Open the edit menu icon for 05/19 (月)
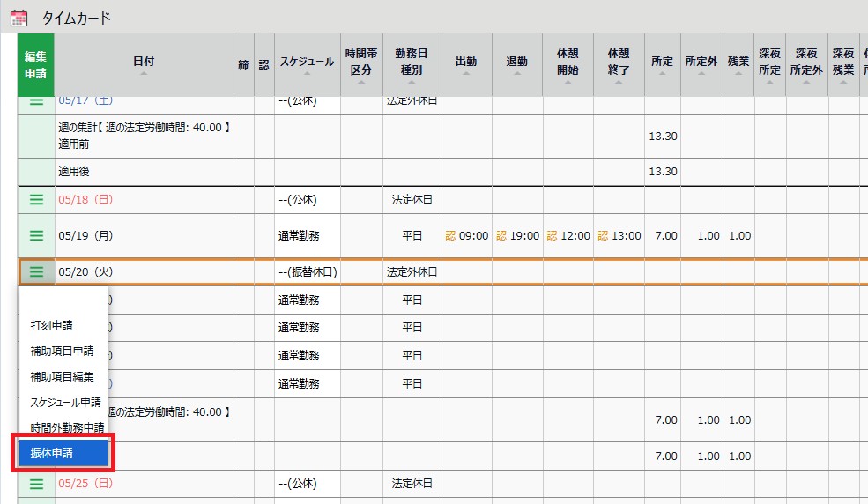The height and width of the screenshot is (504, 868). point(36,236)
